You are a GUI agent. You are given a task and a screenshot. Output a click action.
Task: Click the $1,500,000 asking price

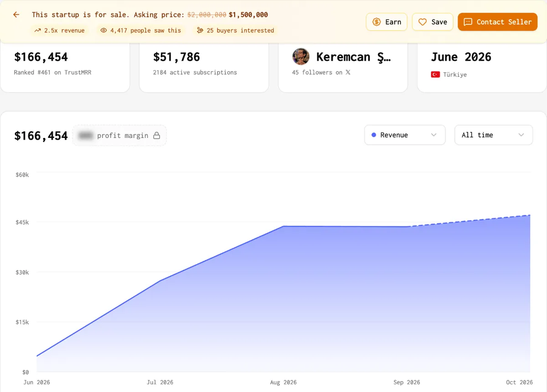[x=248, y=15]
